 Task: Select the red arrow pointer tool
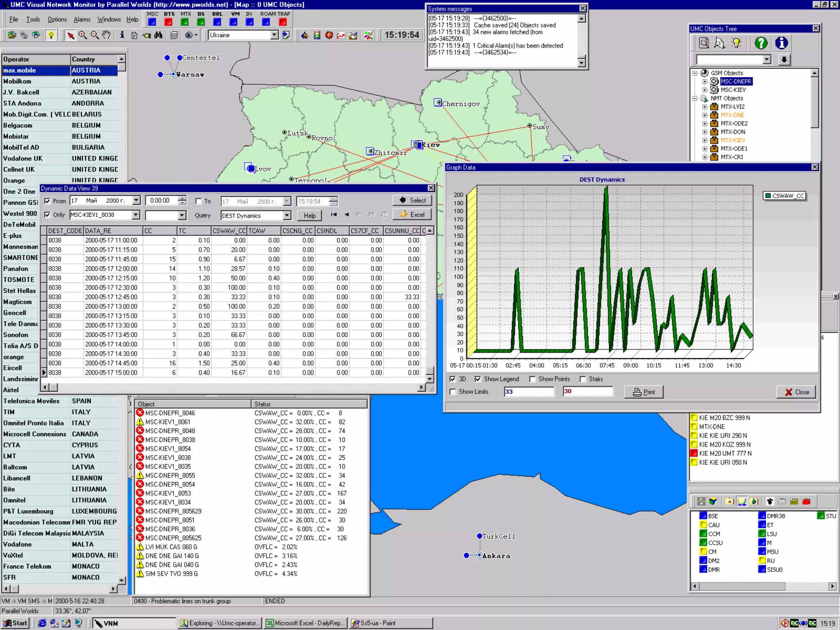coord(71,35)
